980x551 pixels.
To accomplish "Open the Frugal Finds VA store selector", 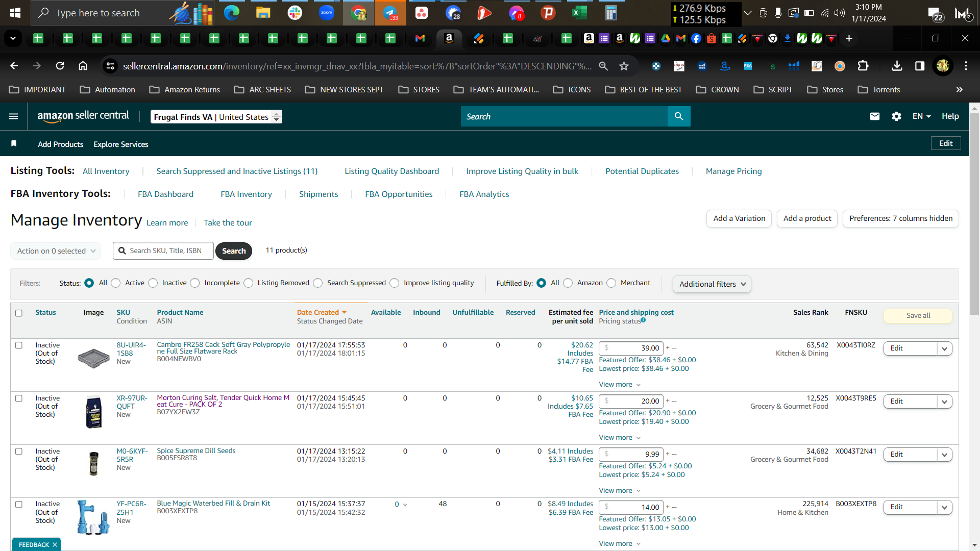I will (216, 117).
